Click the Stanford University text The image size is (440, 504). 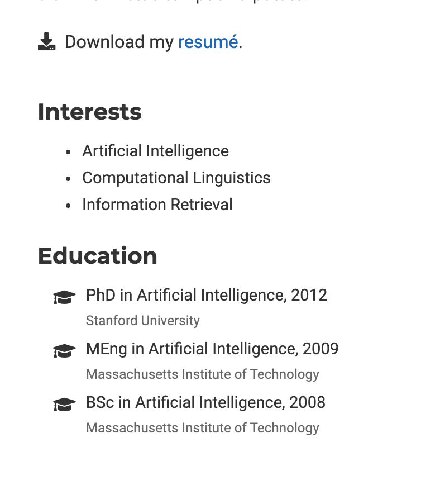coord(143,321)
